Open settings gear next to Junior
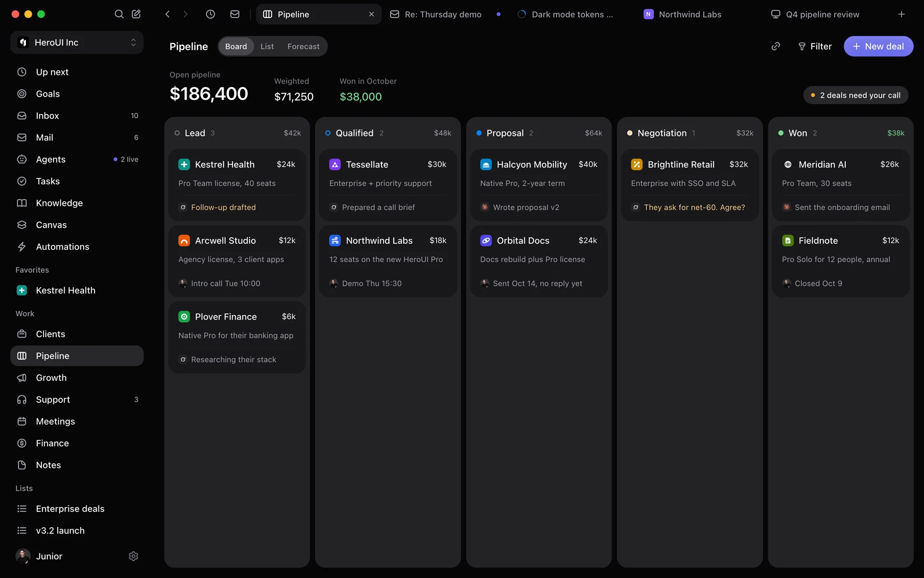 tap(133, 556)
